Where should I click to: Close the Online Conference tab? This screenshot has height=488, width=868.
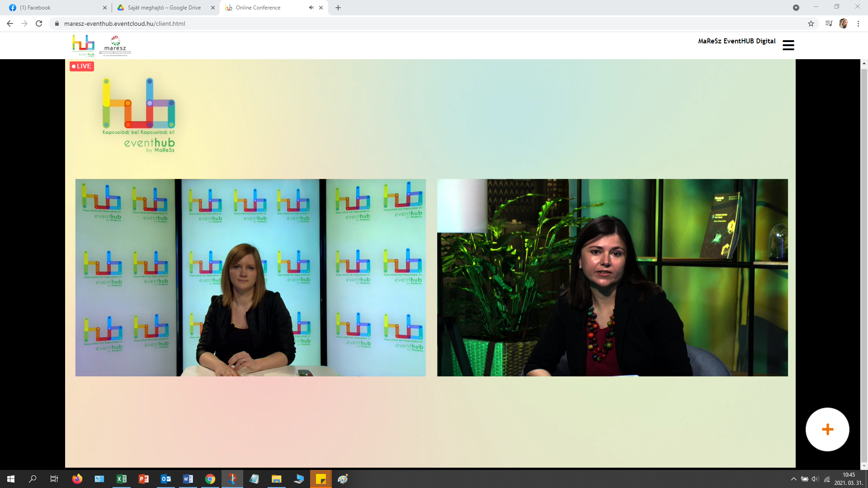[321, 8]
